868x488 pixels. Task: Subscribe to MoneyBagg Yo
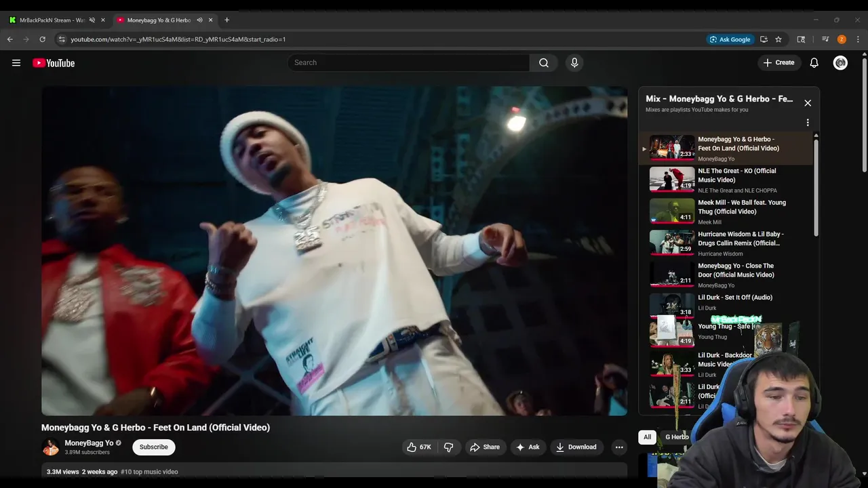pos(154,447)
